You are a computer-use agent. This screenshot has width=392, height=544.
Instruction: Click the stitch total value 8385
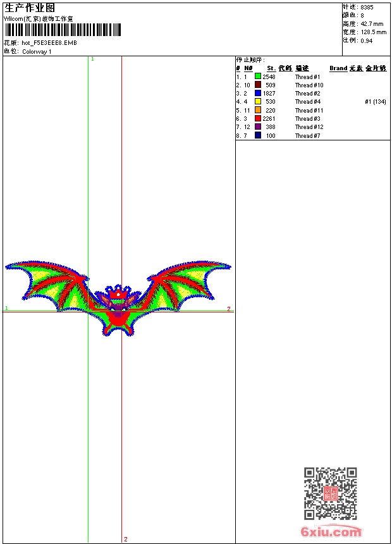coord(367,7)
